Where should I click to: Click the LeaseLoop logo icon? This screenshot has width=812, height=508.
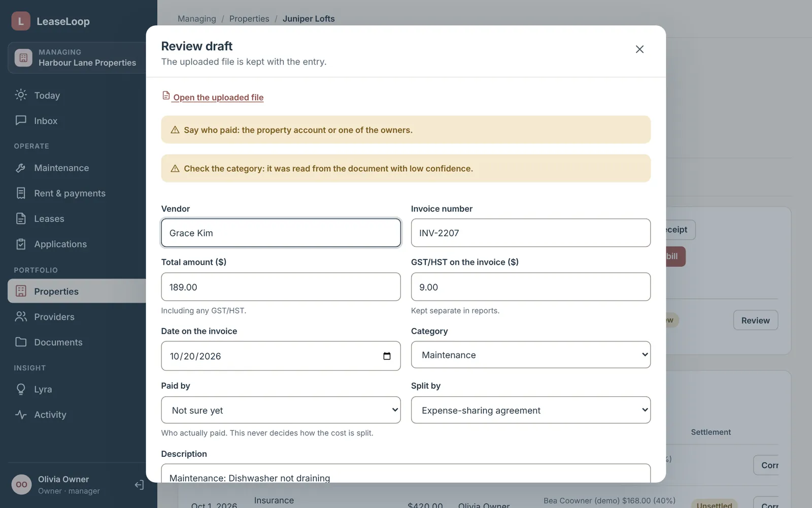(x=21, y=21)
